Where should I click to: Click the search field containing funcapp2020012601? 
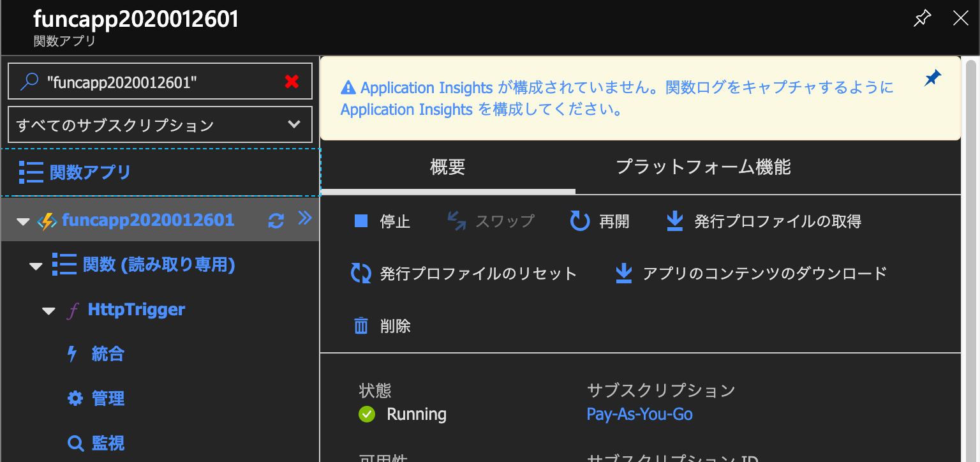tap(160, 81)
